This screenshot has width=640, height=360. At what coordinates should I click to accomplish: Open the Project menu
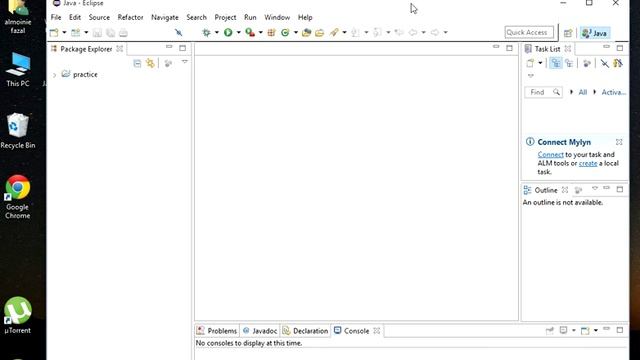225,17
